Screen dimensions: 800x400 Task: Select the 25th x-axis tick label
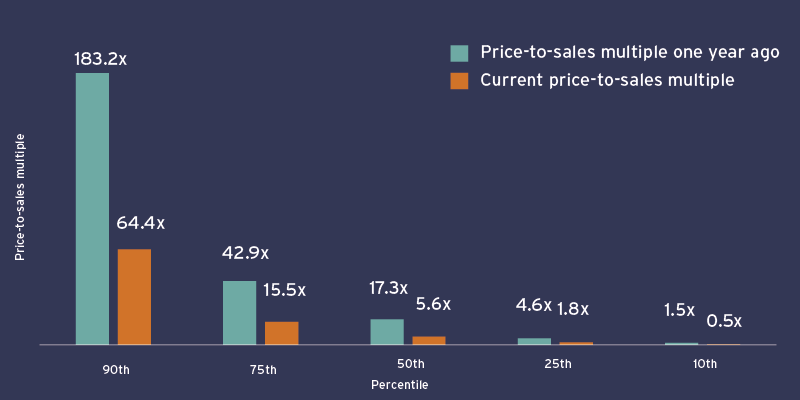click(558, 365)
